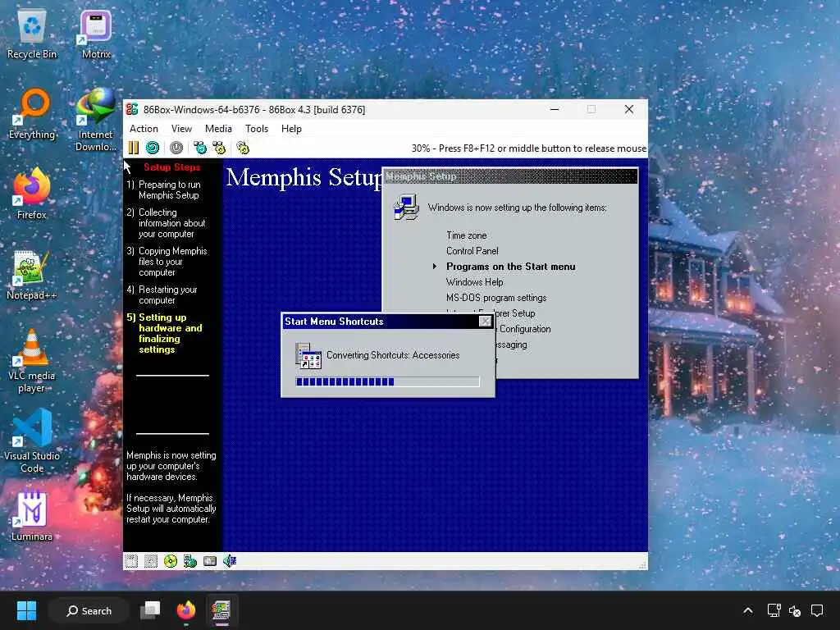Click the "Time zone" setup item
This screenshot has height=630, width=840.
point(467,235)
